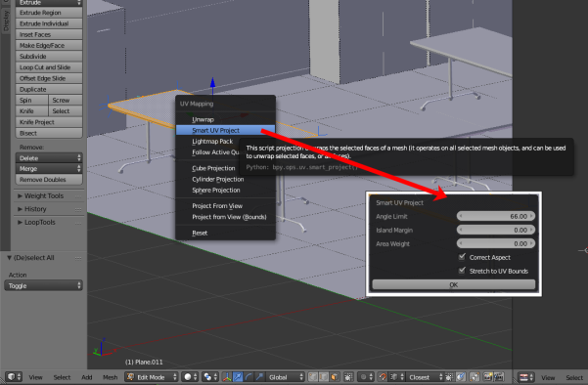Viewport: 588px width, 385px height.
Task: Open the Edit Mode dropdown
Action: point(152,377)
